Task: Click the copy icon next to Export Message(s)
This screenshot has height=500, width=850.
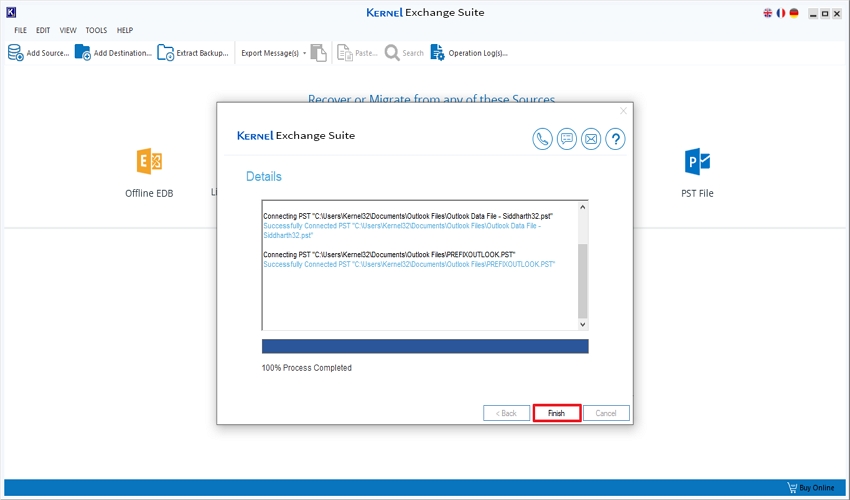Action: tap(319, 53)
